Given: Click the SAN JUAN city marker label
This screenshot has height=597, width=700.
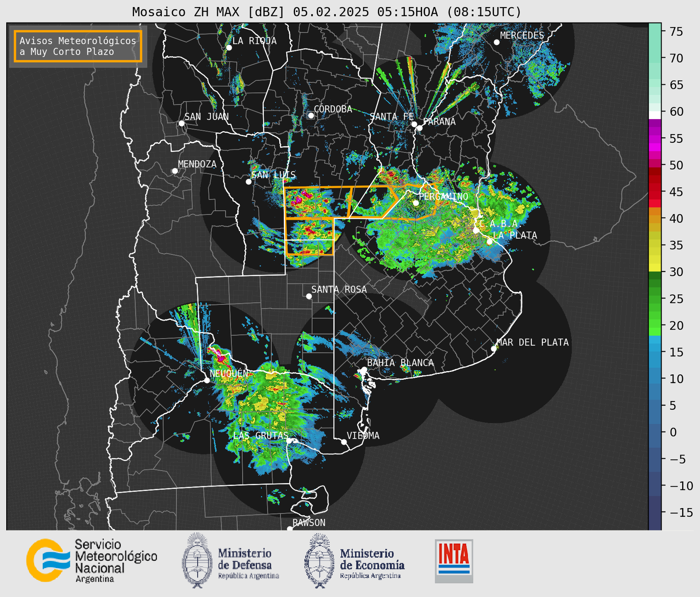Looking at the screenshot, I should [207, 117].
